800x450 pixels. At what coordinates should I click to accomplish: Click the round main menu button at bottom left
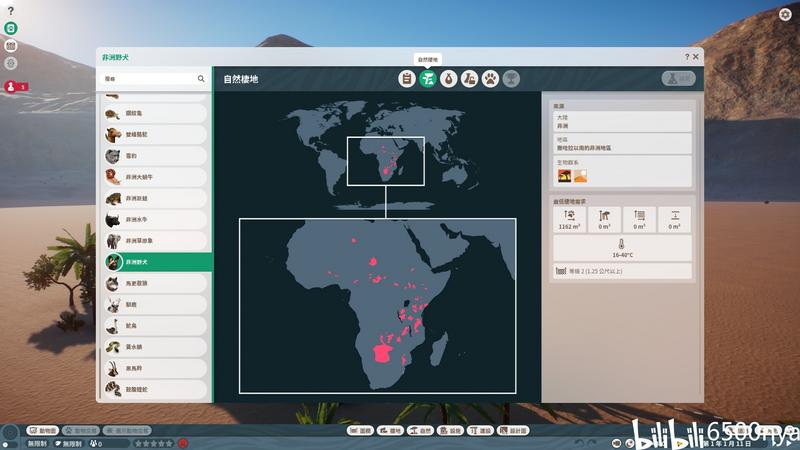[x=10, y=434]
